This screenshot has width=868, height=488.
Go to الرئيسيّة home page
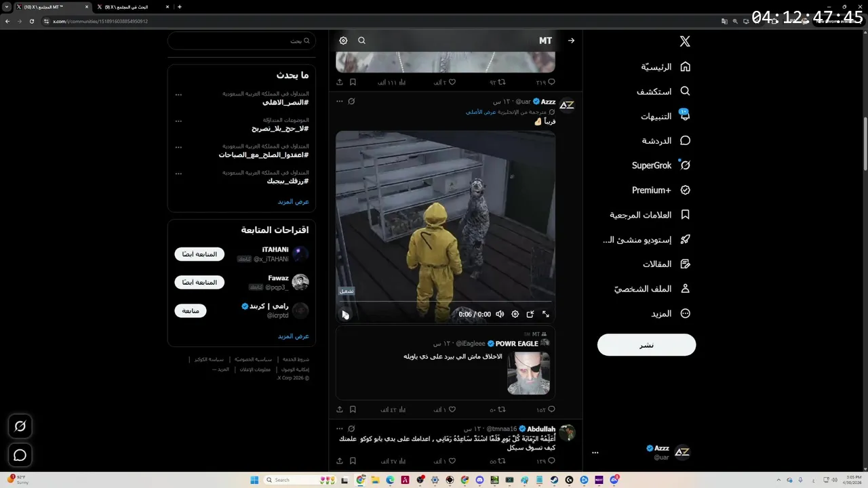coord(665,66)
